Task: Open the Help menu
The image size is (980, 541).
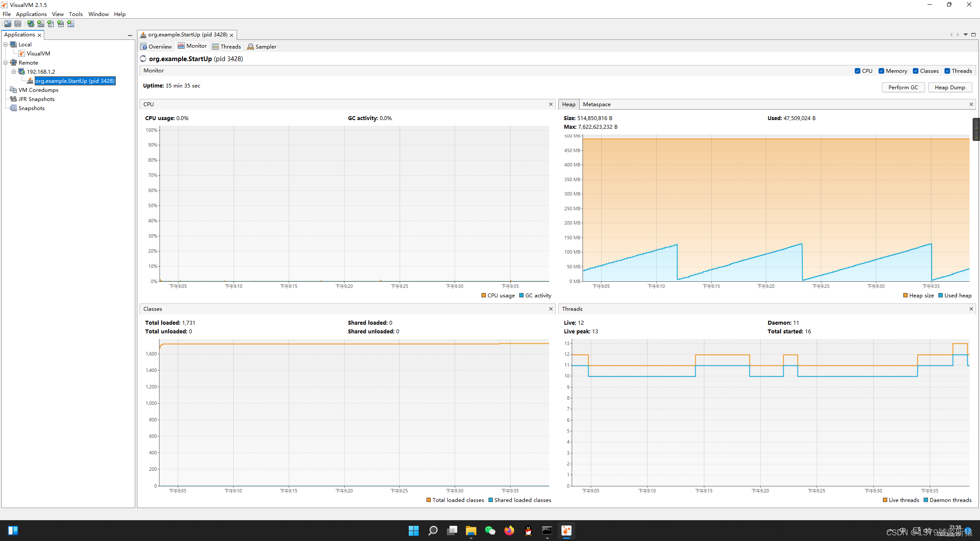Action: (x=120, y=14)
